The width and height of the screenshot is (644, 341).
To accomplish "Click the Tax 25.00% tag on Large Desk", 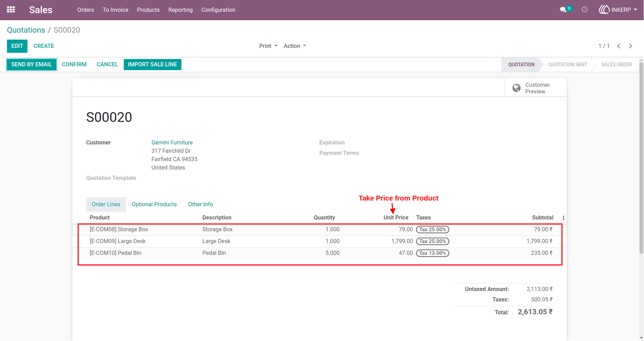I will 432,241.
